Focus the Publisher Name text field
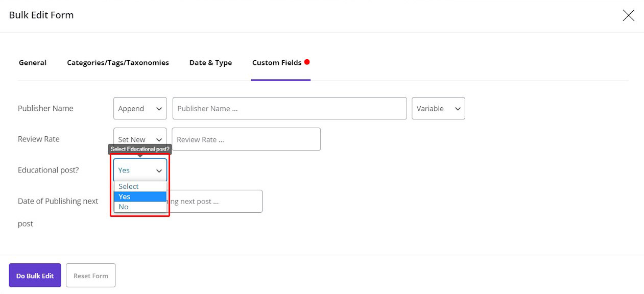 (290, 109)
